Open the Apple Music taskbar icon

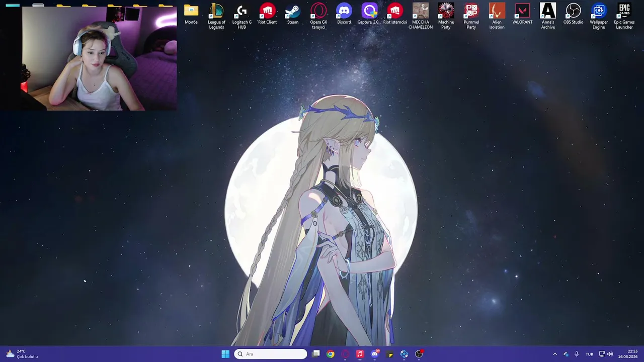360,354
